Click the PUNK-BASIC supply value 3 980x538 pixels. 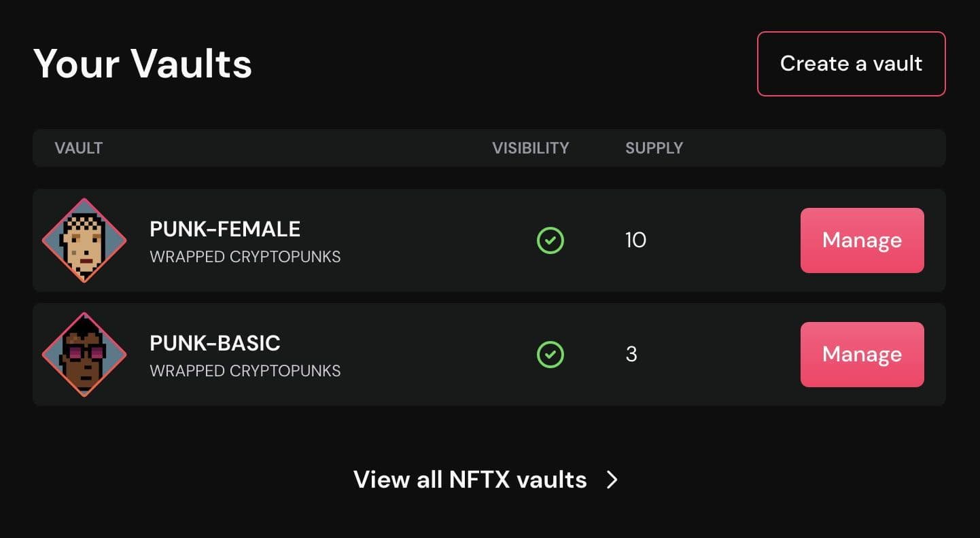(x=631, y=355)
